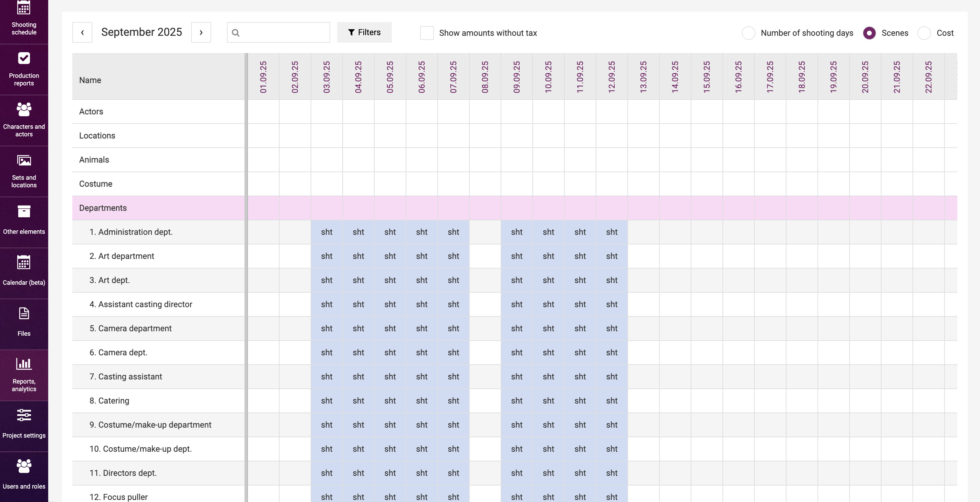Open Production reports in the sidebar
The image size is (980, 502).
click(x=23, y=69)
